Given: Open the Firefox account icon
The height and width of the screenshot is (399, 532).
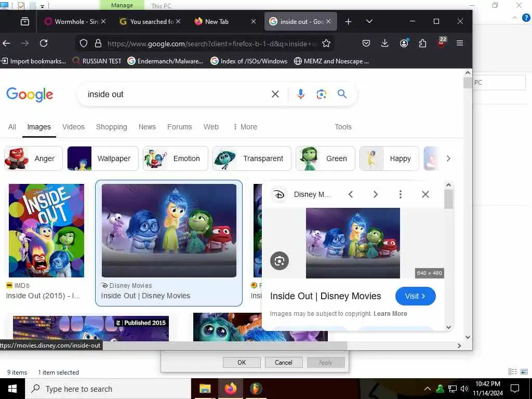Looking at the screenshot, I should pos(404,43).
